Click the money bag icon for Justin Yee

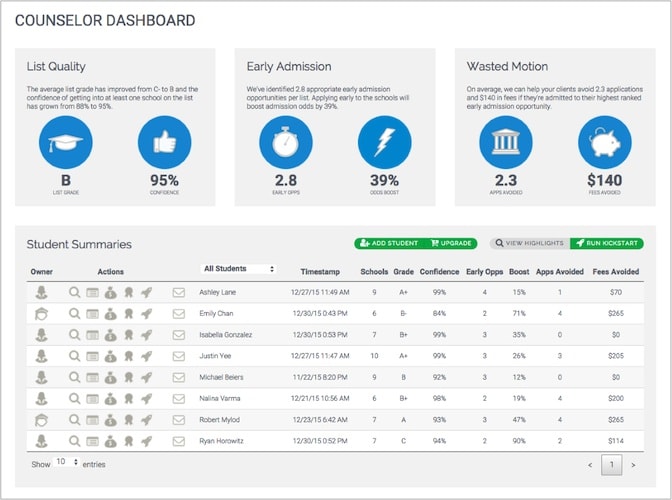click(111, 356)
